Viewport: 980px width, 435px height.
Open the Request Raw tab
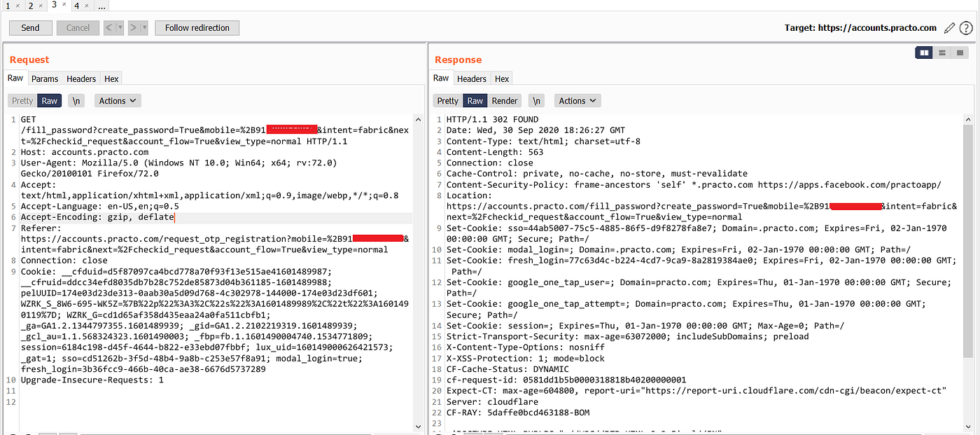tap(15, 78)
